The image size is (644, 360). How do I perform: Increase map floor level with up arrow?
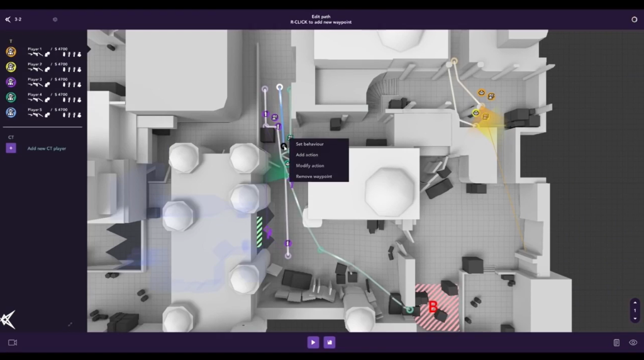635,303
